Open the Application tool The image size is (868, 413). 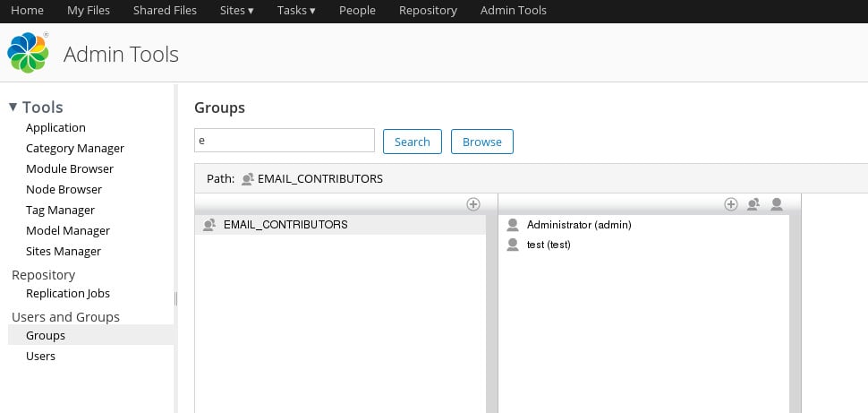point(55,127)
